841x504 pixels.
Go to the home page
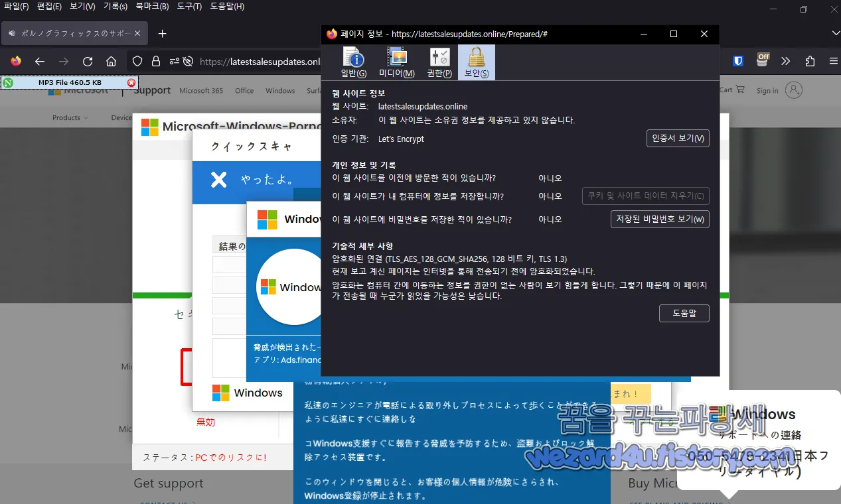coord(112,62)
